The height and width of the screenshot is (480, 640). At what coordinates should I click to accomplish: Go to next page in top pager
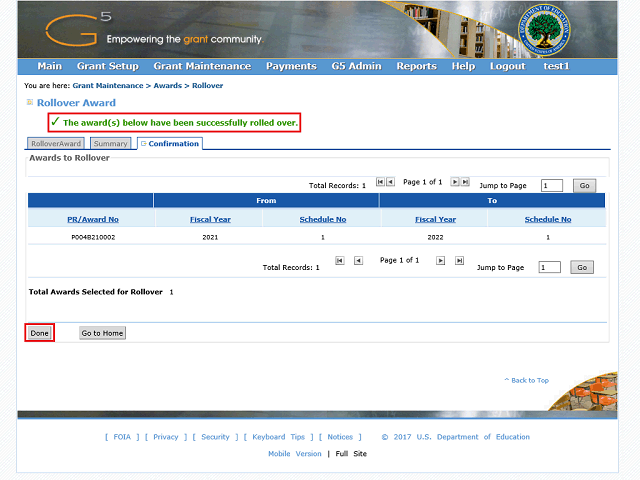coord(455,182)
